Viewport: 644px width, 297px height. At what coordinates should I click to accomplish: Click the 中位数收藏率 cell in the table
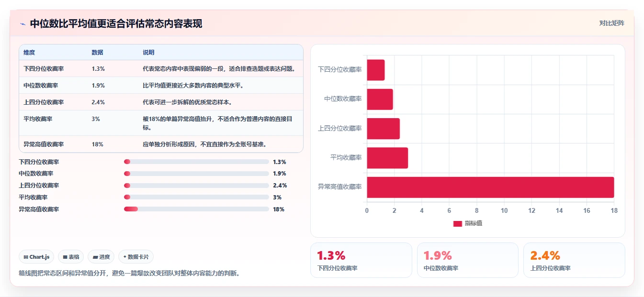coord(41,86)
